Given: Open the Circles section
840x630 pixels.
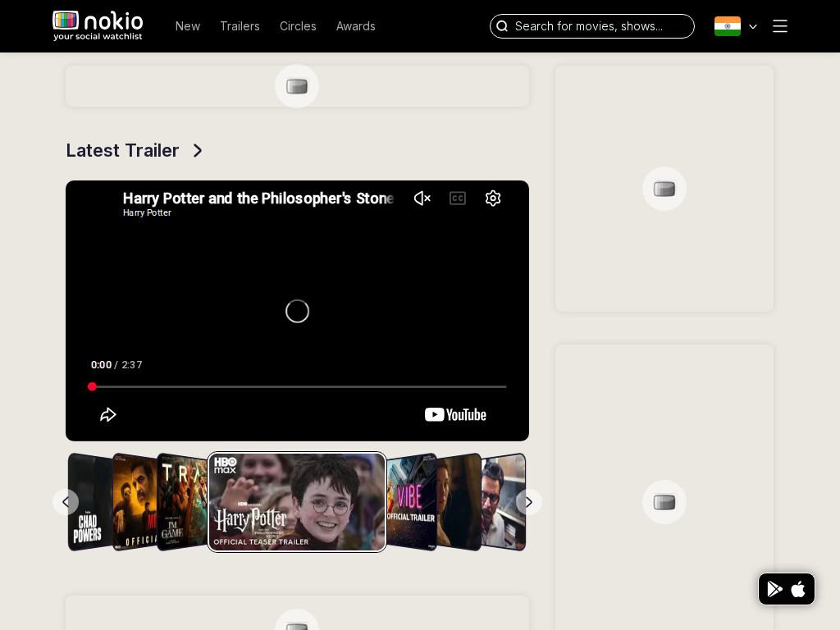Looking at the screenshot, I should click(298, 26).
